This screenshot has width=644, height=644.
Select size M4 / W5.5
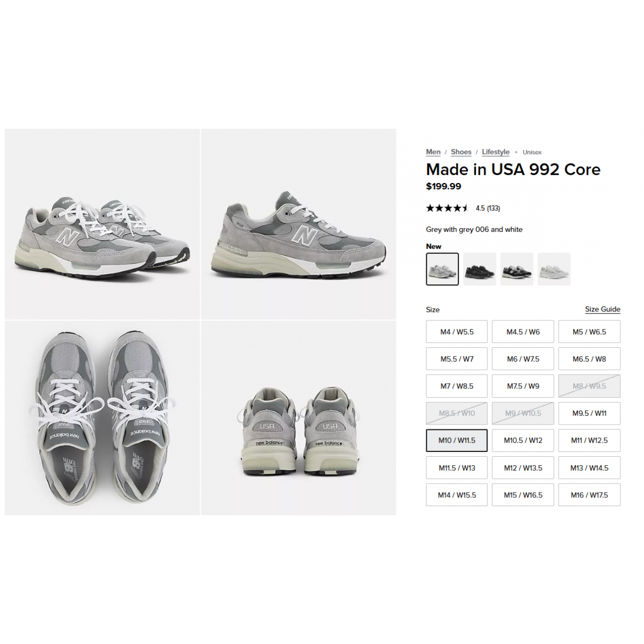[x=457, y=332]
